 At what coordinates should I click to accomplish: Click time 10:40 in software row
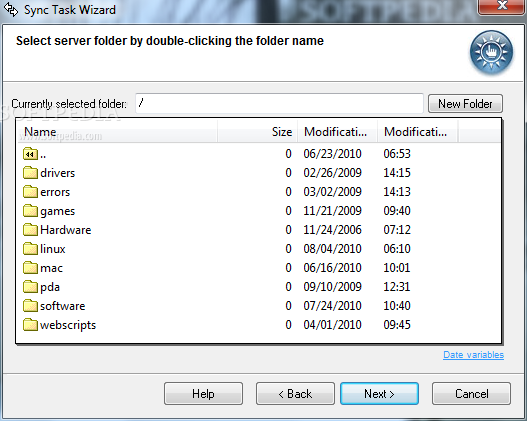point(397,306)
